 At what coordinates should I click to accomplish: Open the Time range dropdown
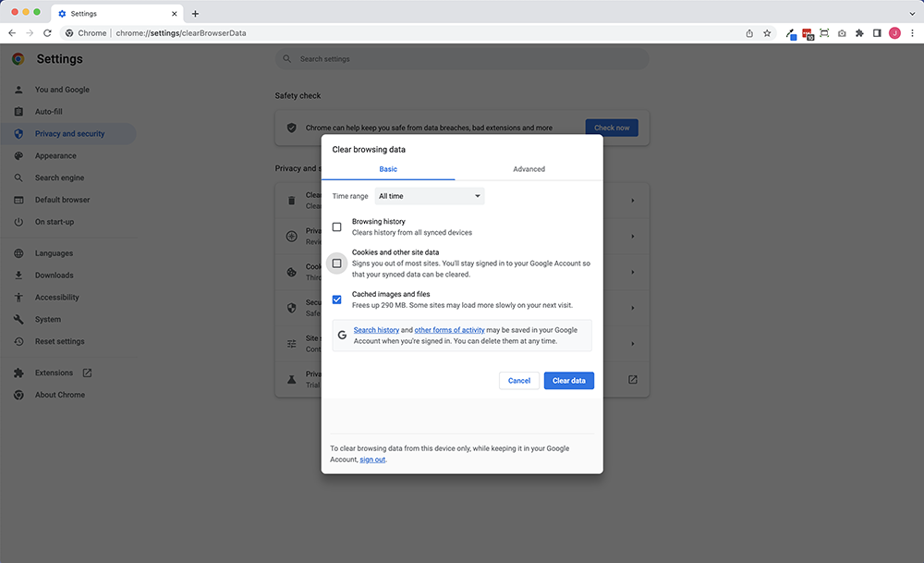click(430, 196)
